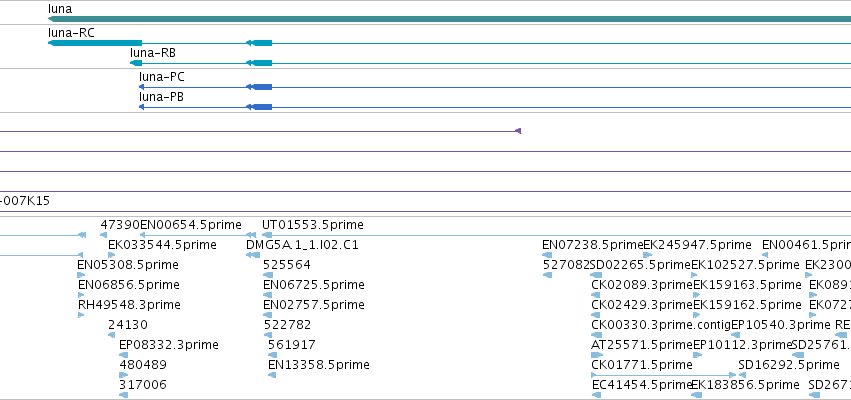
Task: Open CK00330.3prime.contig label
Action: tap(661, 325)
